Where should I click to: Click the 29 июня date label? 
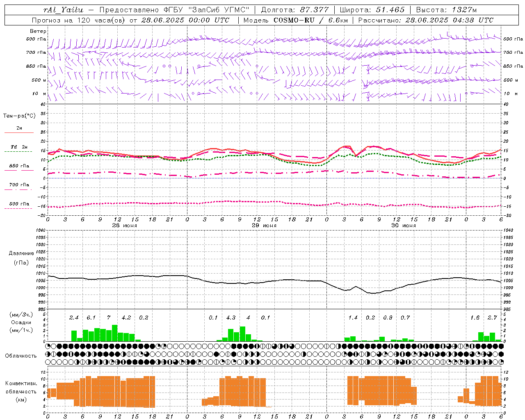pos(264,226)
